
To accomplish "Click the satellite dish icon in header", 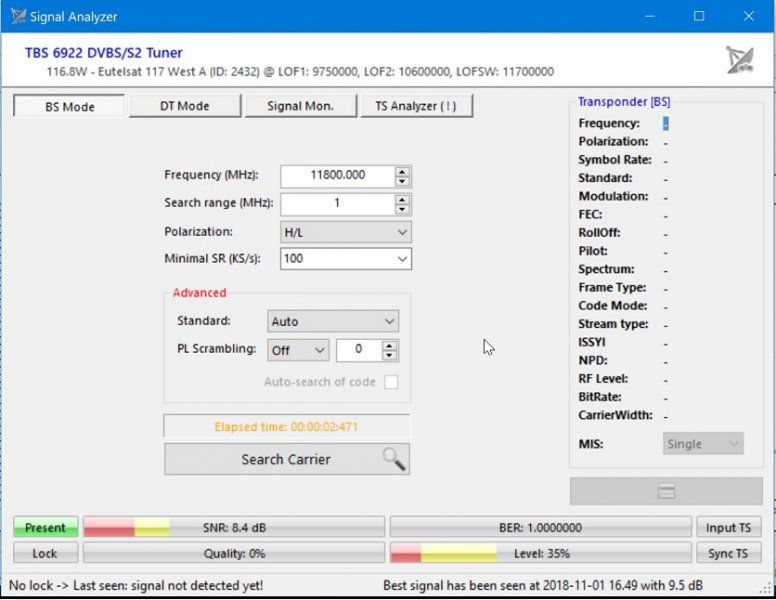I will click(739, 61).
